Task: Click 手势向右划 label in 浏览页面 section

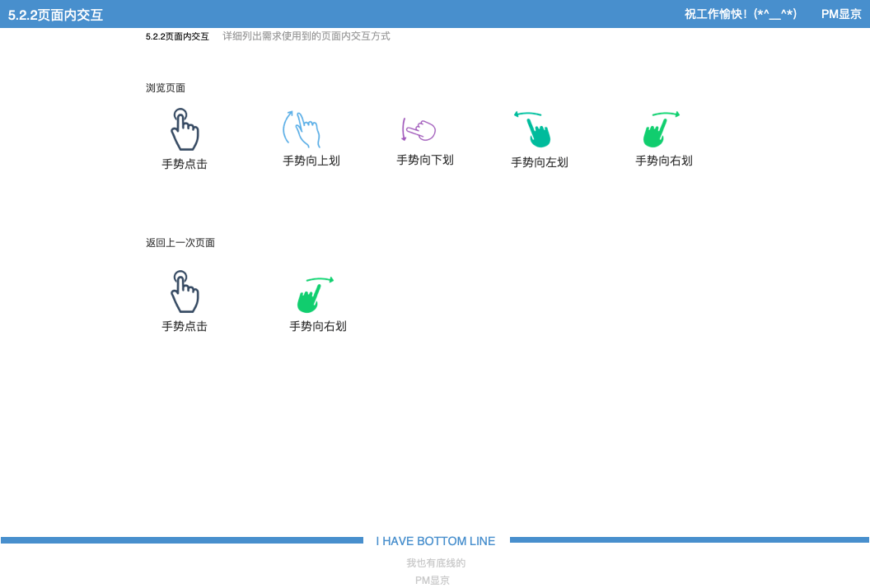Action: (x=664, y=161)
